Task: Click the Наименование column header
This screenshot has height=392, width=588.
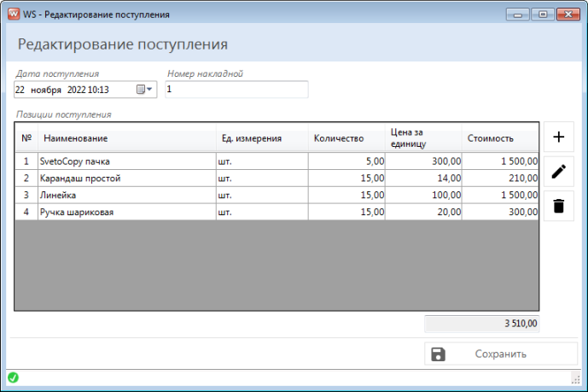Action: click(127, 138)
